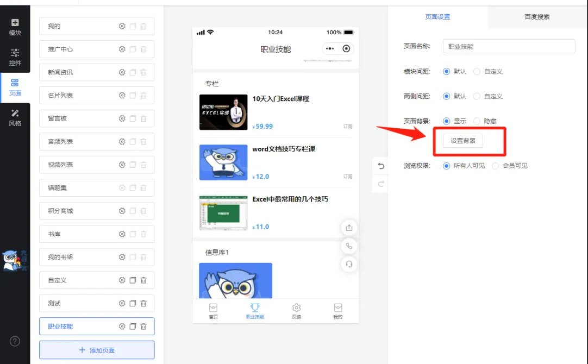Click the redo arrow icon
Viewport: 588px width, 364px height.
[x=381, y=184]
